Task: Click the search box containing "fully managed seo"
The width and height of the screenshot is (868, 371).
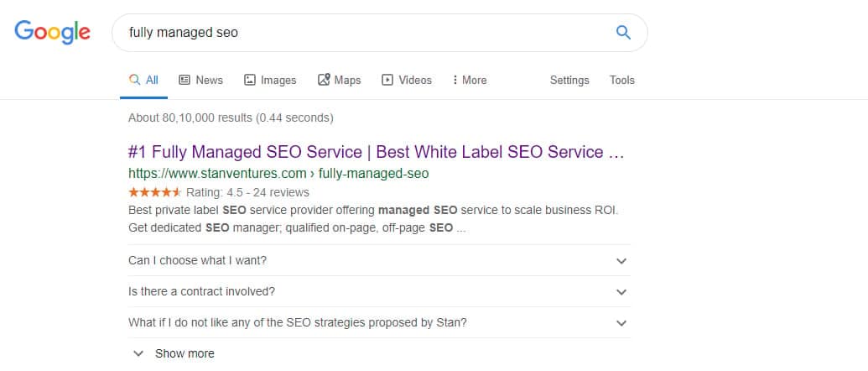Action: click(x=361, y=33)
